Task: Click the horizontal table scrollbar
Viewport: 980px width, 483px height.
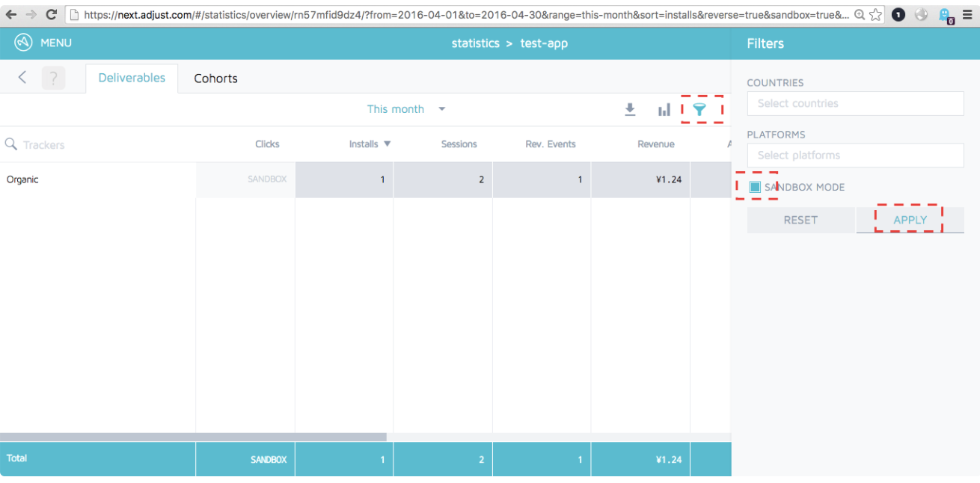Action: 193,437
